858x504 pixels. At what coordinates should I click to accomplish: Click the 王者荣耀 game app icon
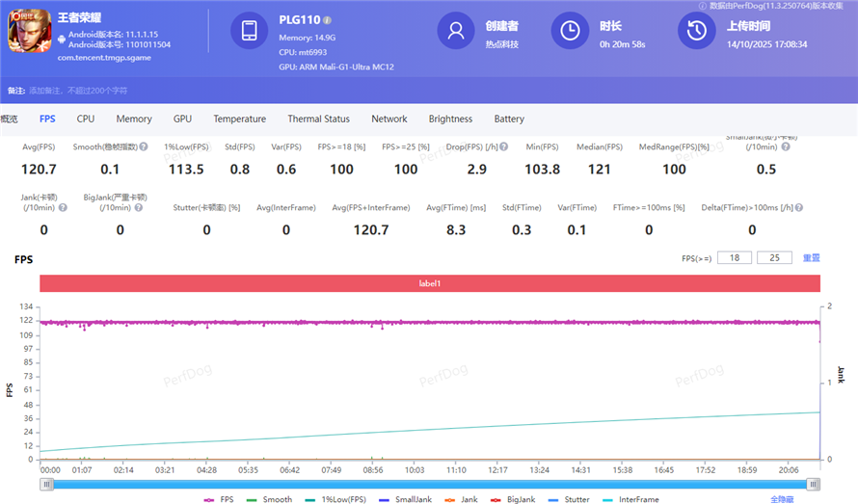point(30,31)
